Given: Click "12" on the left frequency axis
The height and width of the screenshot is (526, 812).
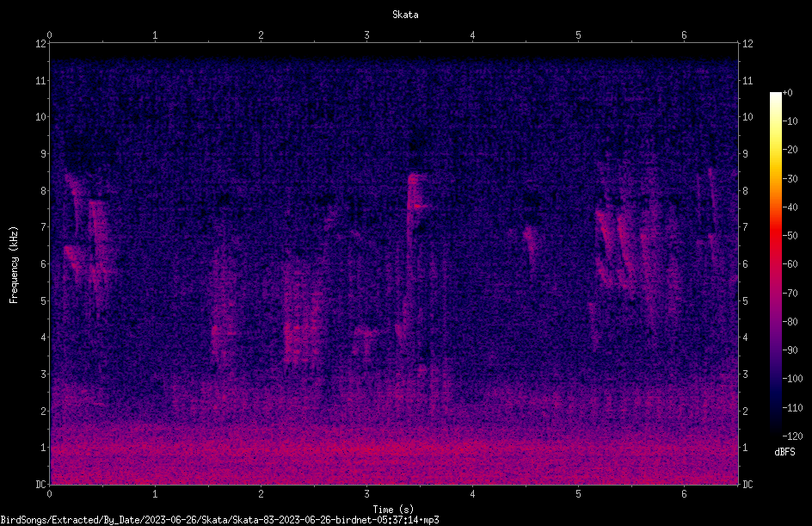Looking at the screenshot, I should [40, 44].
